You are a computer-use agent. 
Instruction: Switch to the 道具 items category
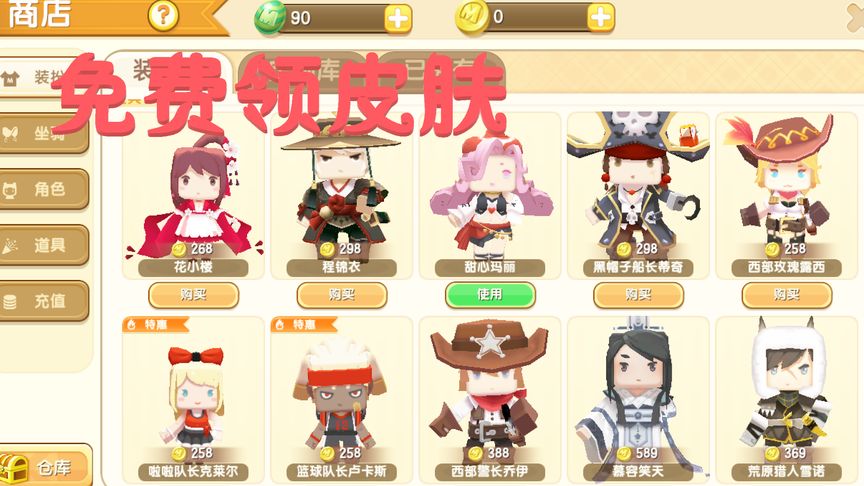click(x=44, y=245)
